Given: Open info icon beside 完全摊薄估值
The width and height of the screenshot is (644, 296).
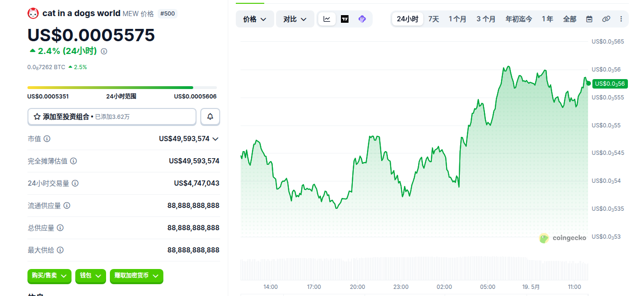Looking at the screenshot, I should [x=73, y=161].
